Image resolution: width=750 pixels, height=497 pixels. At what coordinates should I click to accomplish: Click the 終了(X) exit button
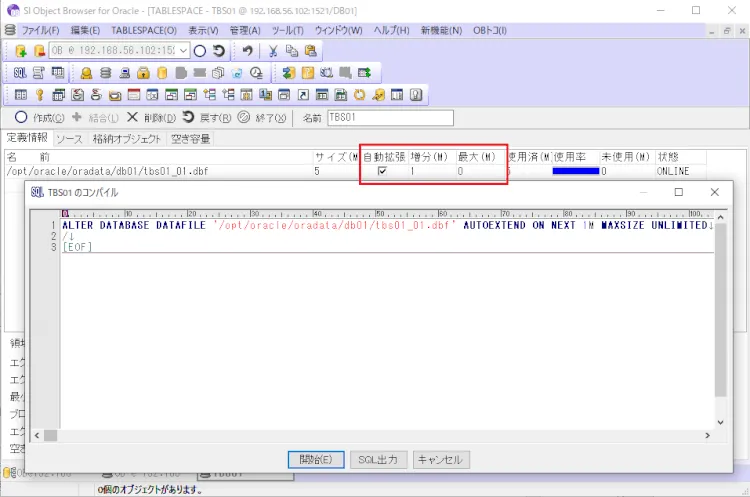click(262, 118)
